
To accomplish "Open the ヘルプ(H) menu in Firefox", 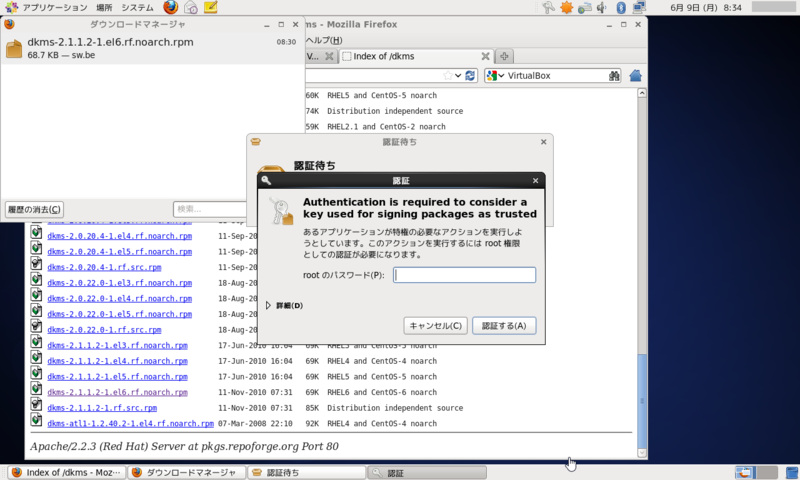I will point(323,40).
